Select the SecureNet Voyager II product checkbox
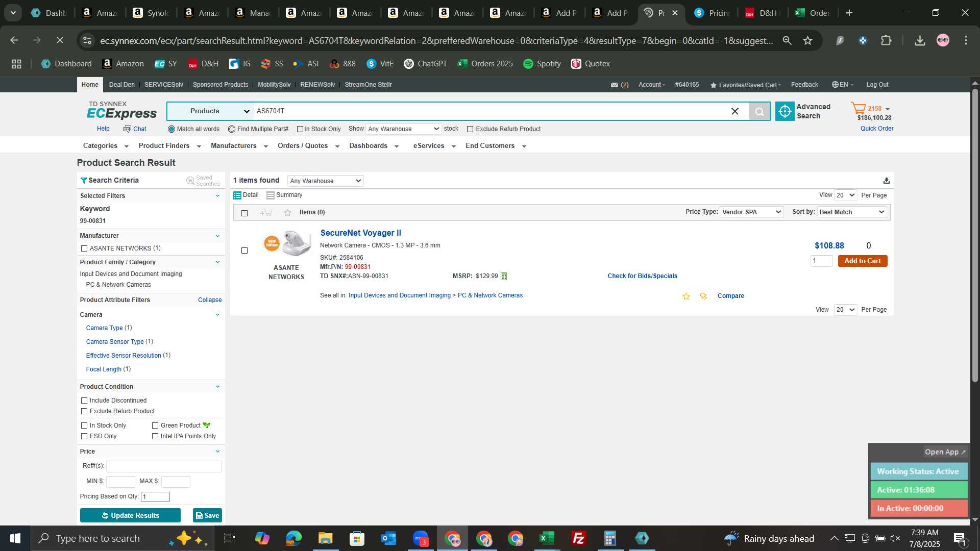980x551 pixels. click(x=244, y=251)
